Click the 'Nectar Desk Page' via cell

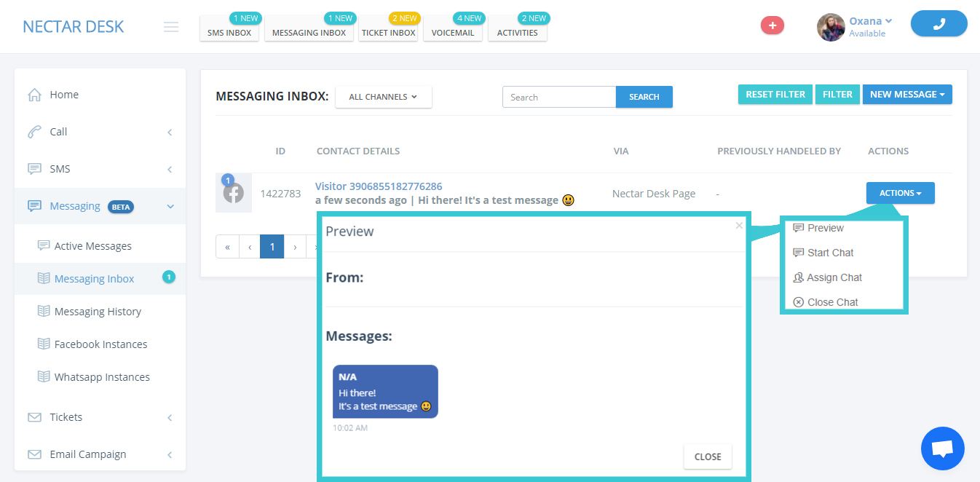coord(654,194)
